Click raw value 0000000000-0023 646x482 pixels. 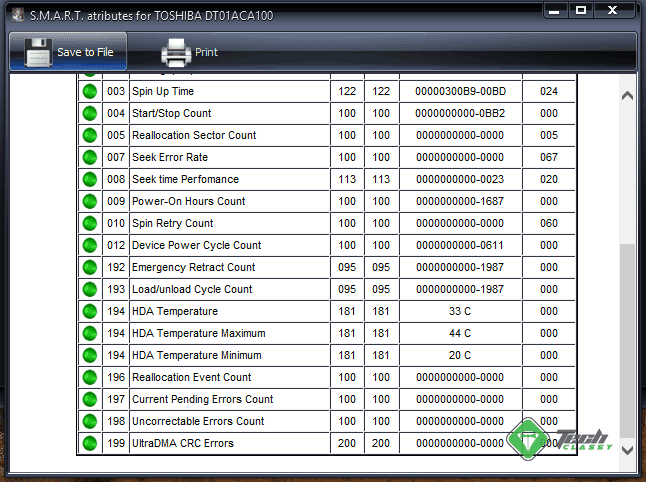[460, 179]
